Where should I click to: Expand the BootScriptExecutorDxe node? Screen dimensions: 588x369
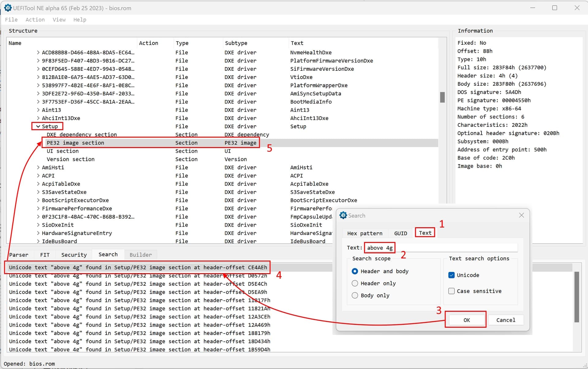(38, 200)
